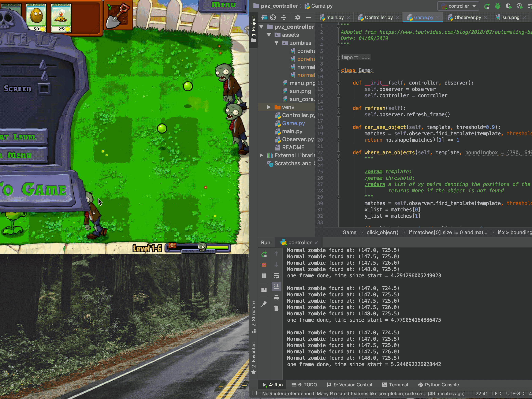The width and height of the screenshot is (532, 399).
Task: Restore run panel layout icon
Action: (264, 290)
